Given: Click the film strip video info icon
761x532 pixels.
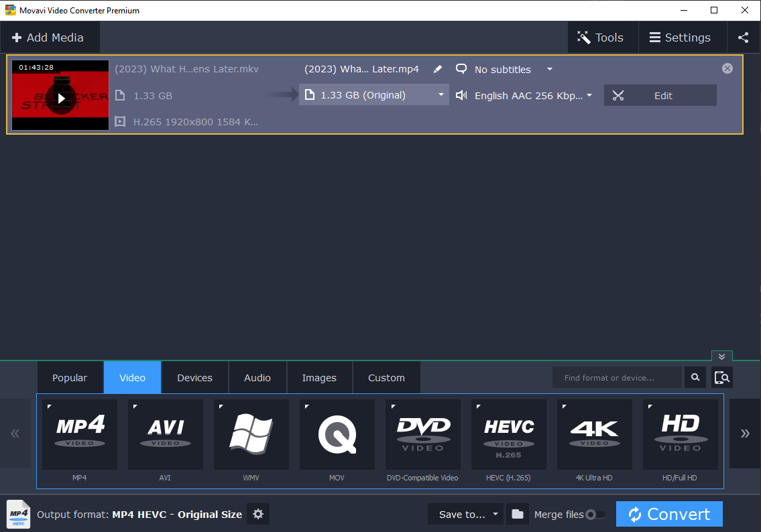Looking at the screenshot, I should (x=120, y=121).
